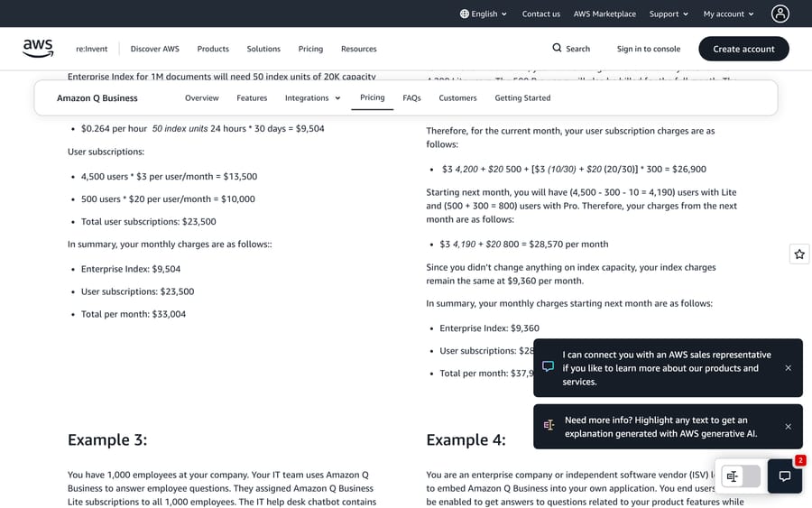The height and width of the screenshot is (508, 812).
Task: Click the '= $26,900' calculation line
Action: click(574, 170)
